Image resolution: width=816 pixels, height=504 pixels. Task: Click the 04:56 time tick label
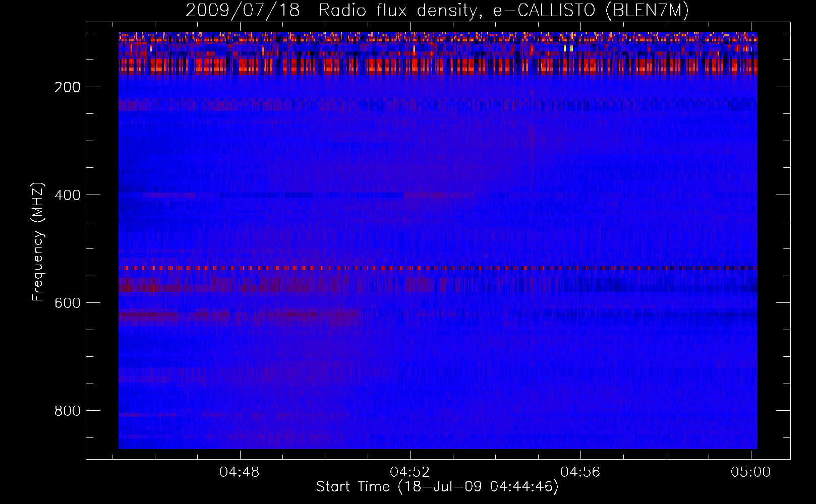[581, 472]
